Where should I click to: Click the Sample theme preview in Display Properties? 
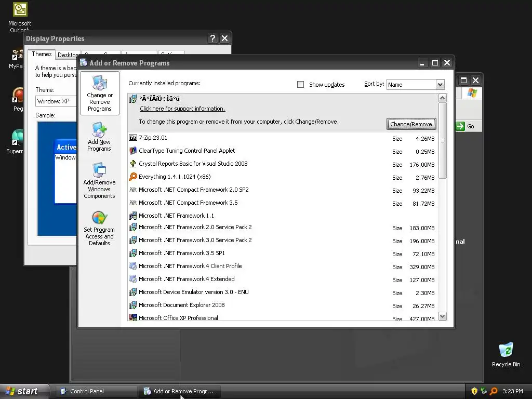coord(57,179)
